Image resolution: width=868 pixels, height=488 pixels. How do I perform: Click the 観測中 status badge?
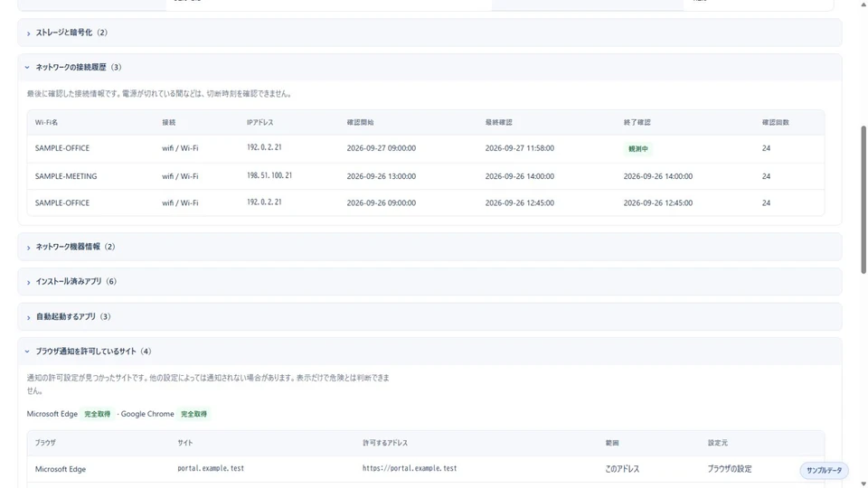[638, 149]
